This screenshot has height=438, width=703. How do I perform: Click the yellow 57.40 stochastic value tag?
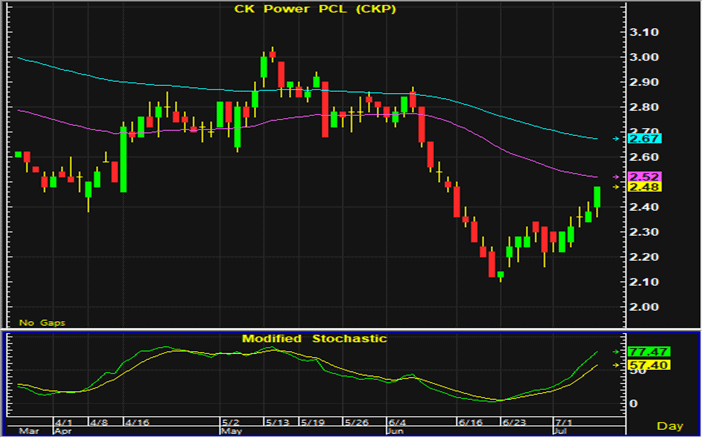coord(641,367)
